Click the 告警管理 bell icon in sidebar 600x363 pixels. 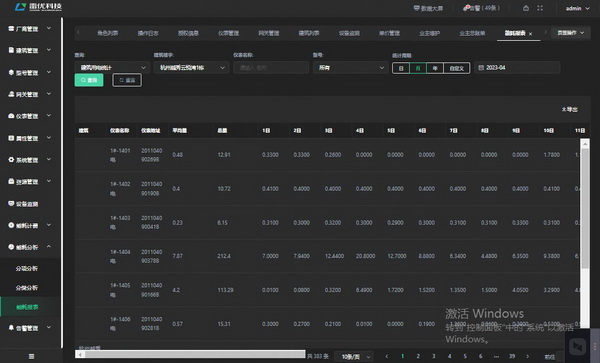11,327
